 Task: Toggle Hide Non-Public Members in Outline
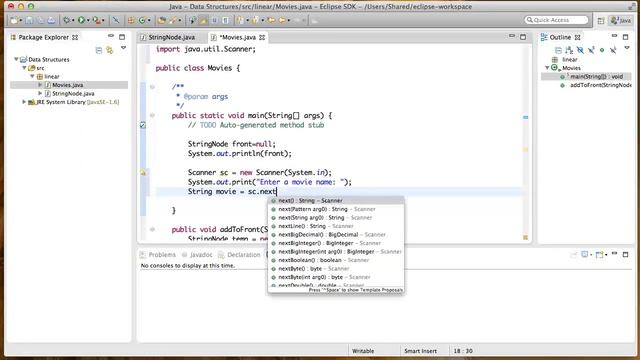coord(602,50)
